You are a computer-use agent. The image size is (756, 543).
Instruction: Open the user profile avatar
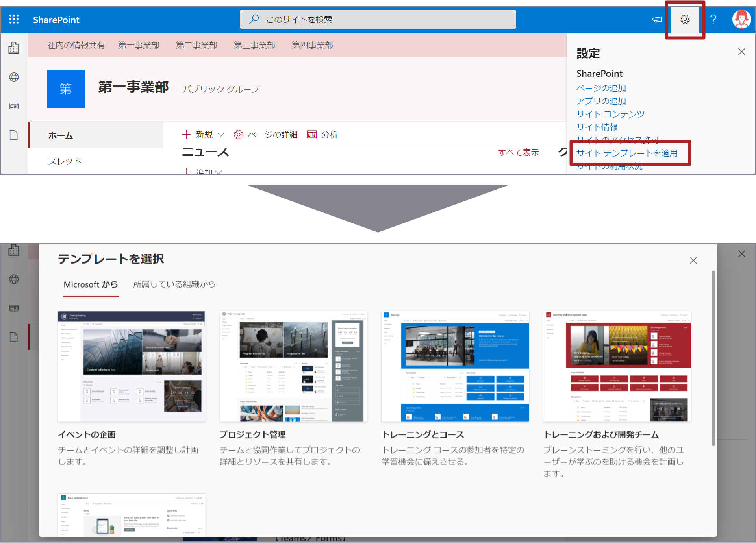point(741,19)
